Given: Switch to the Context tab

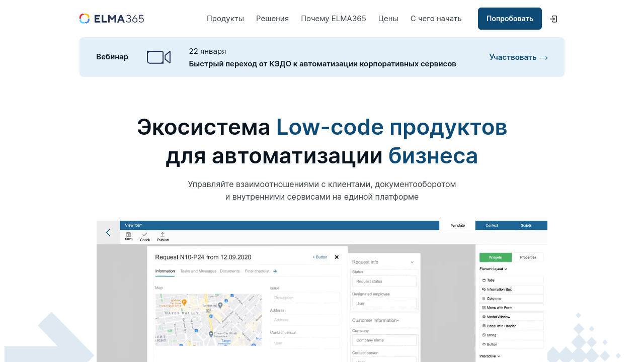Looking at the screenshot, I should 492,225.
